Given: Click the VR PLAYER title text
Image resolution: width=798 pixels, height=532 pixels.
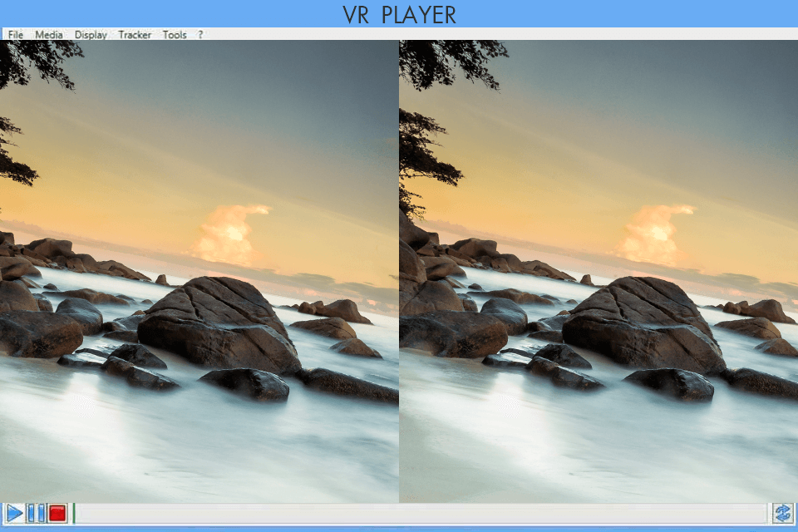Looking at the screenshot, I should tap(399, 14).
